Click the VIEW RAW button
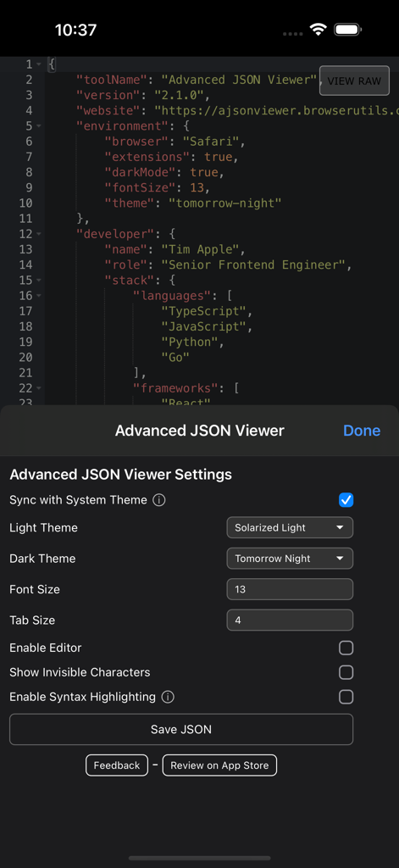Screen dimensions: 399x868 [354, 81]
